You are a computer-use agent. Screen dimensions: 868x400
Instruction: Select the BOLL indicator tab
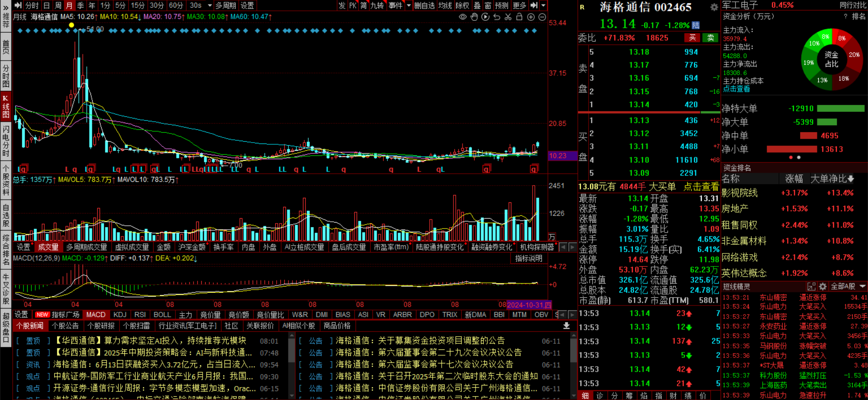(162, 314)
